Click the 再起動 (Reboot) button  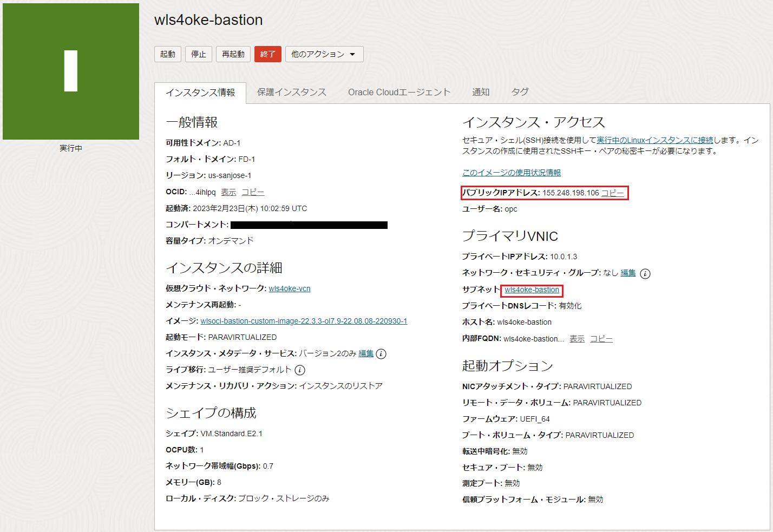pos(233,54)
